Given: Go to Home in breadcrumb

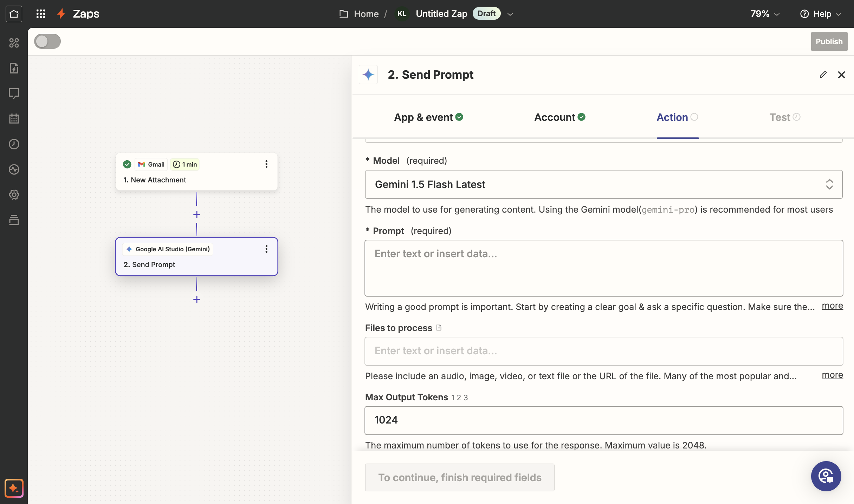Looking at the screenshot, I should point(366,14).
